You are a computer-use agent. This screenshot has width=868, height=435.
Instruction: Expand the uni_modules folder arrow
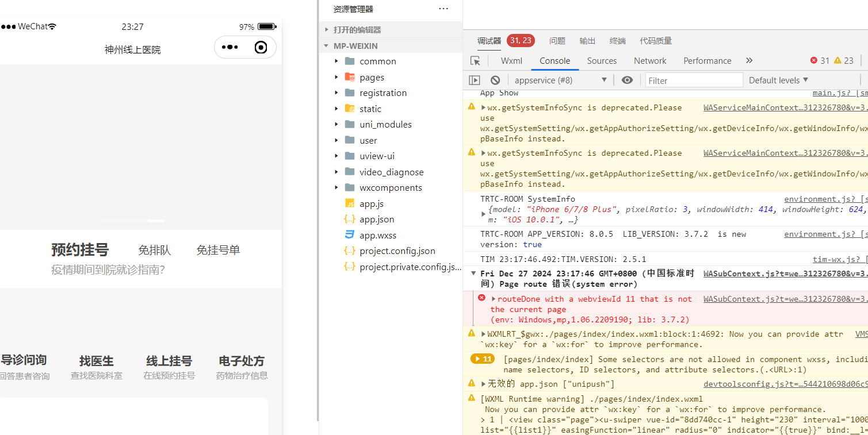click(x=337, y=124)
